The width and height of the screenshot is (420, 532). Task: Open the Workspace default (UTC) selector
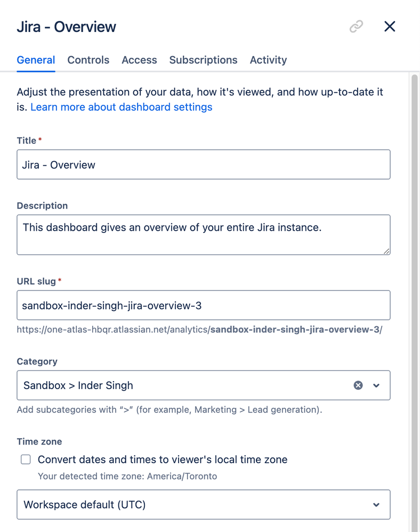point(203,504)
